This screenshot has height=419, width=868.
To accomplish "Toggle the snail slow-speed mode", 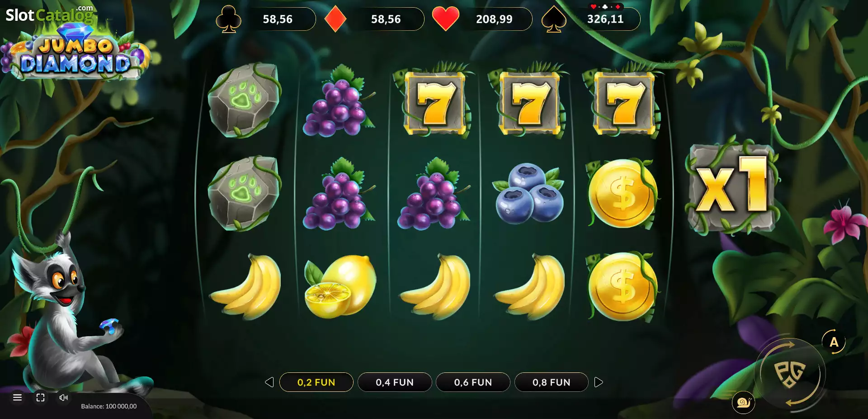I will tap(743, 402).
